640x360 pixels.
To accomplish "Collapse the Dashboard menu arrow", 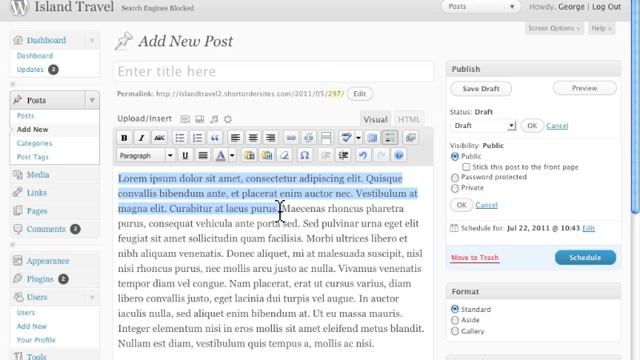I will [92, 40].
